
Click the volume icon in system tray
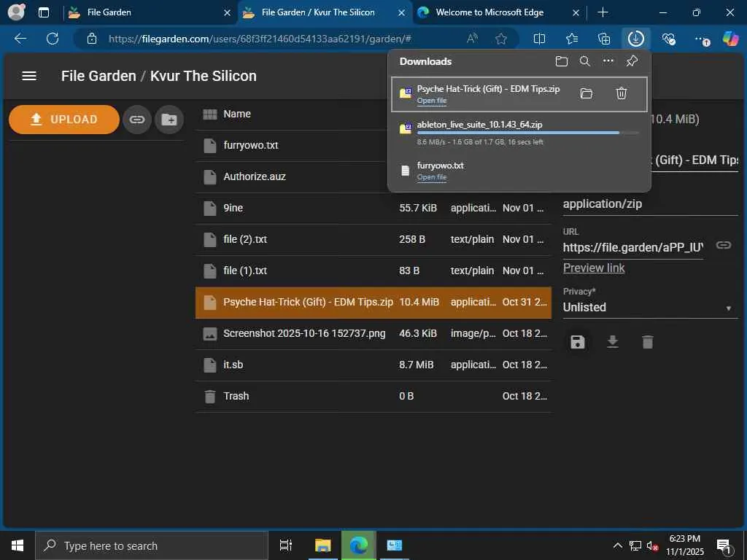point(652,545)
